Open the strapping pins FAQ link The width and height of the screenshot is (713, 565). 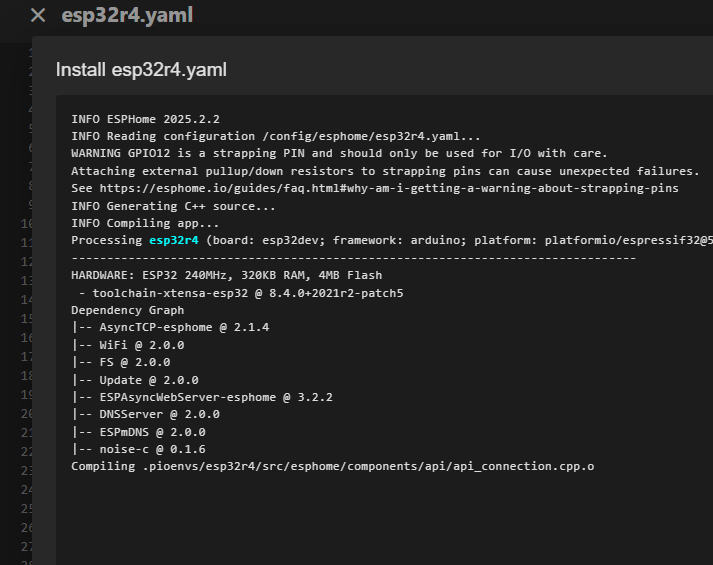[x=387, y=188]
